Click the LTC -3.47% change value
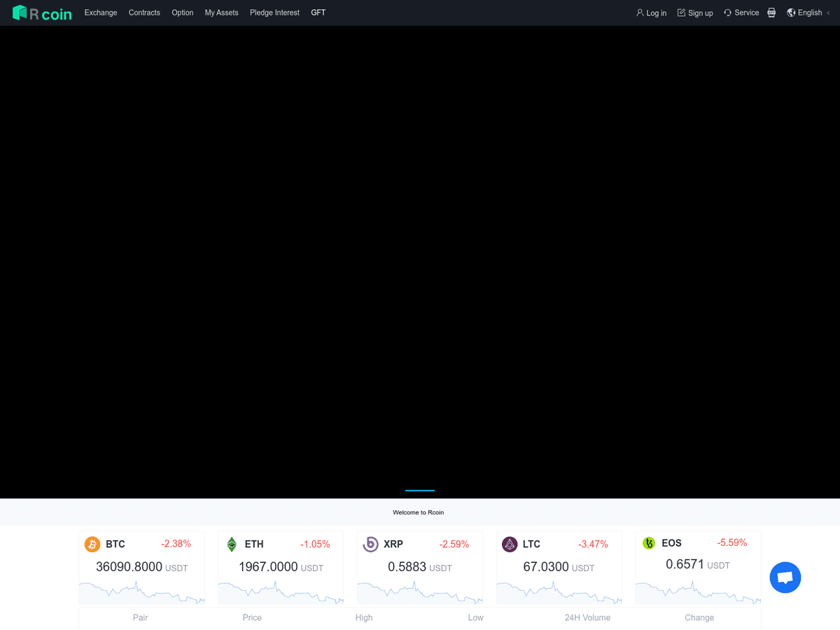 [593, 544]
